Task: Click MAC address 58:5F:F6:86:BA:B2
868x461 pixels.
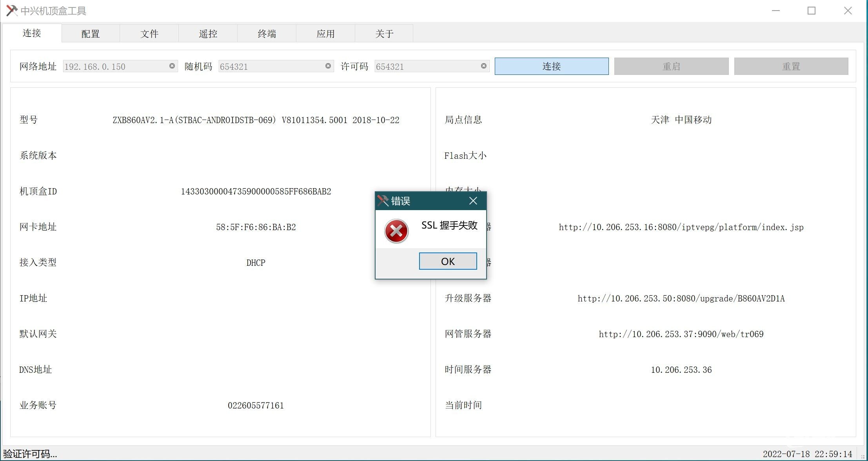Action: click(x=256, y=227)
